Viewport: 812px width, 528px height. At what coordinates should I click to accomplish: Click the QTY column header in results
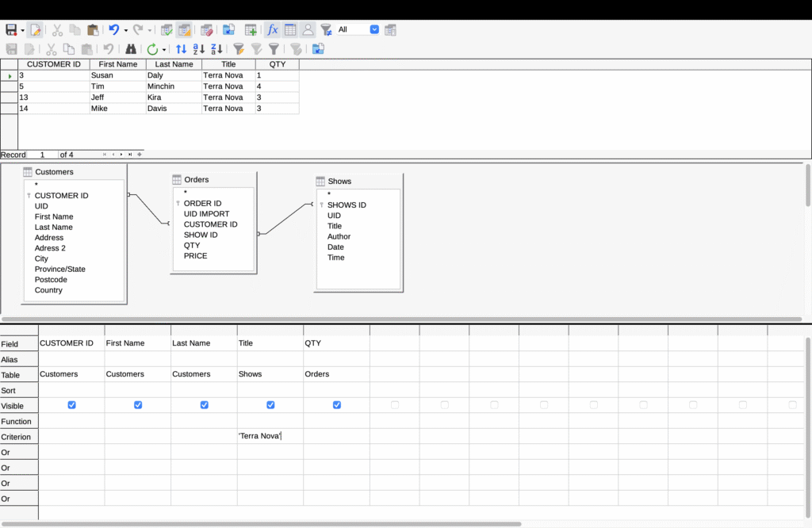click(277, 64)
